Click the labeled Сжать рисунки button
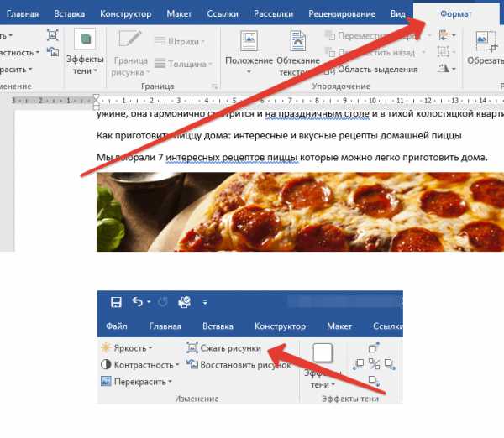504x438 pixels. pos(223,348)
